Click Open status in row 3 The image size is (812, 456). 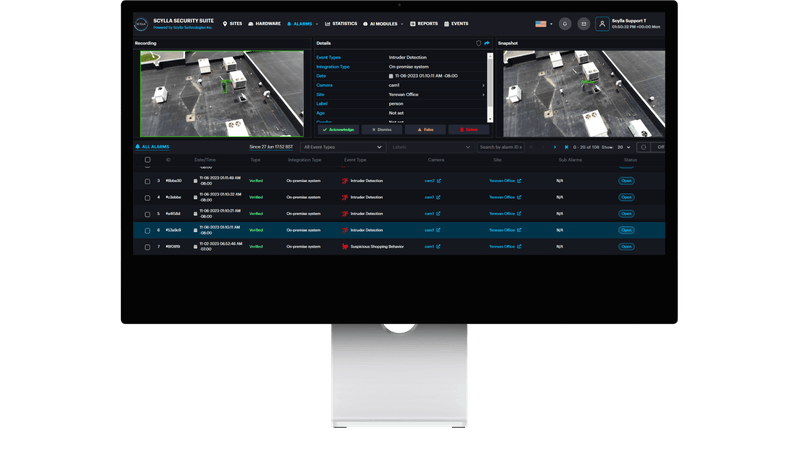[x=626, y=181]
